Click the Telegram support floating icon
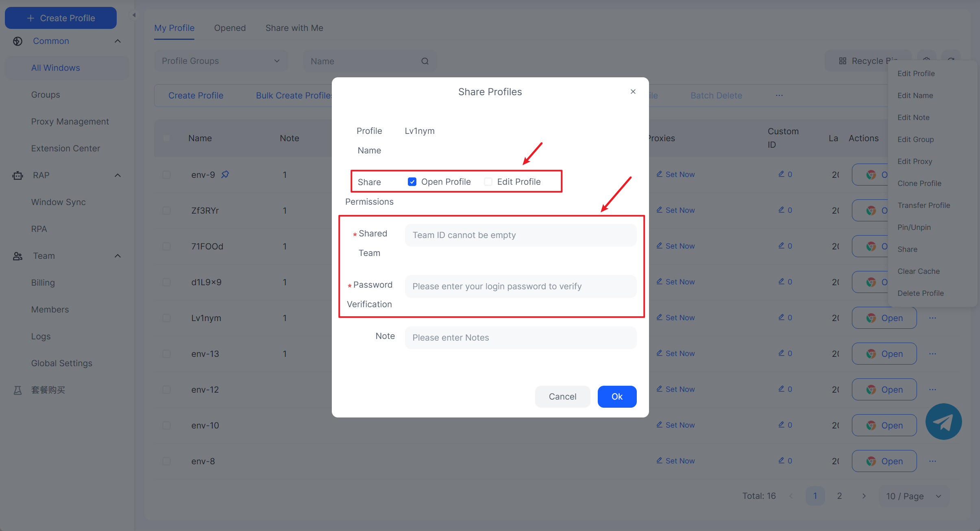 (943, 422)
